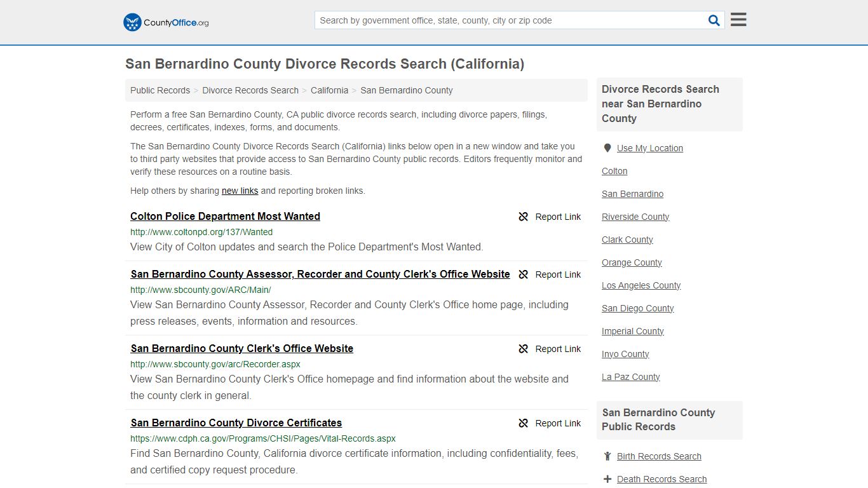Click the San Bernardino County Public Records heading
Screen dimensions: 868x488
point(658,419)
